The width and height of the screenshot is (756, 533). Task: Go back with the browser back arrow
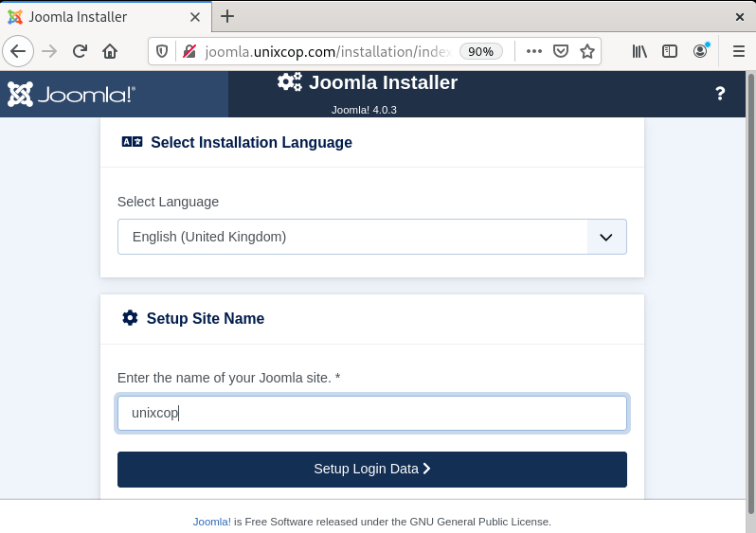(x=18, y=51)
